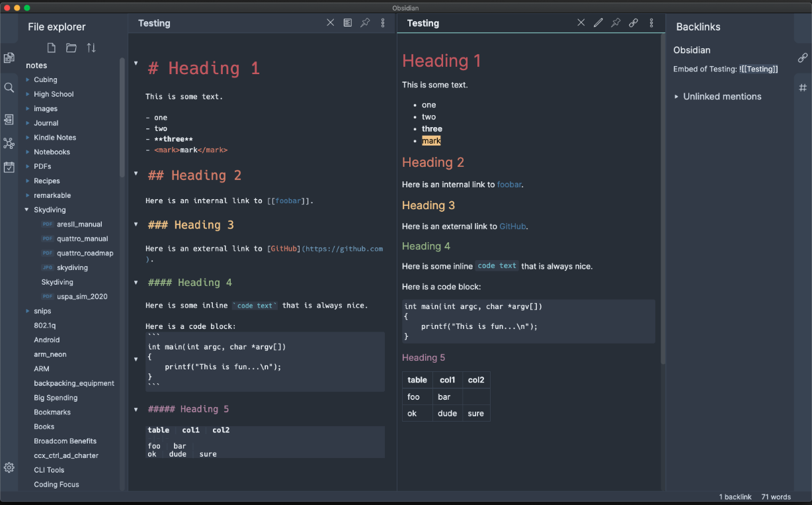The image size is (812, 505).
Task: Click the file explorer scrollbar
Action: 122,116
